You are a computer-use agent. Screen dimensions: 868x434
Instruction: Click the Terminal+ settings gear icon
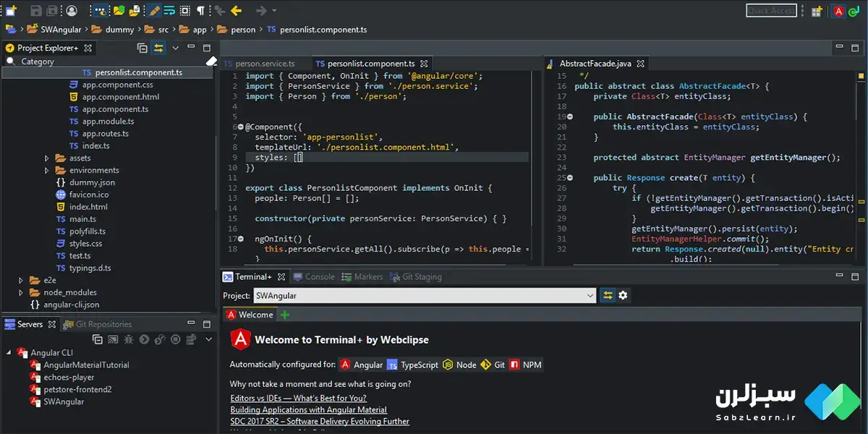pyautogui.click(x=623, y=295)
